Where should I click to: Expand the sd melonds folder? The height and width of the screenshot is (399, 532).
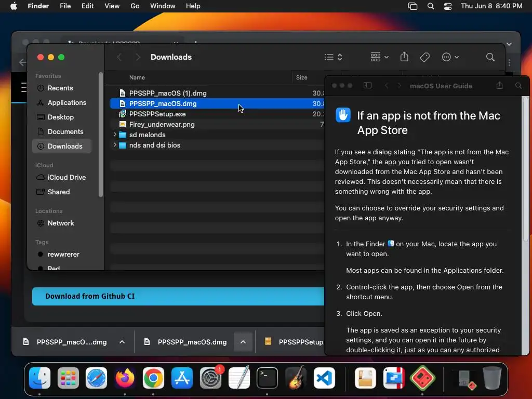click(115, 135)
